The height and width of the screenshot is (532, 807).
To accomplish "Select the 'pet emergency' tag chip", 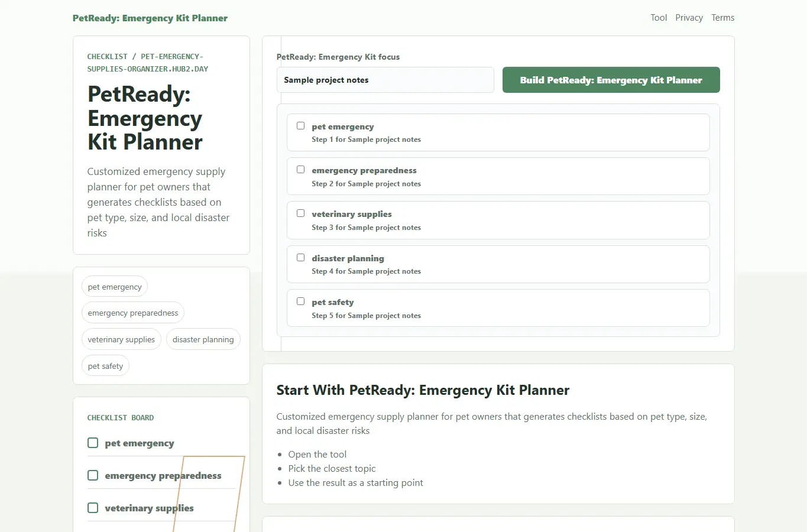I will pyautogui.click(x=115, y=287).
